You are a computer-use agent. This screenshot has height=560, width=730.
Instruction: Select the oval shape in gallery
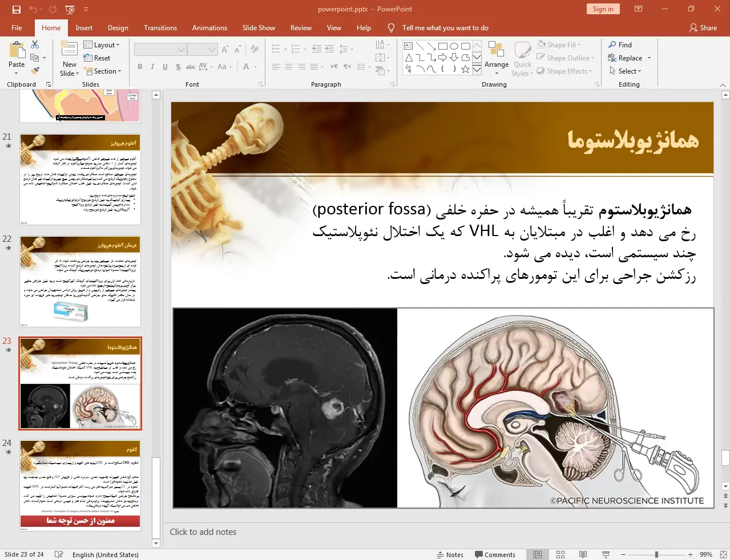point(454,46)
